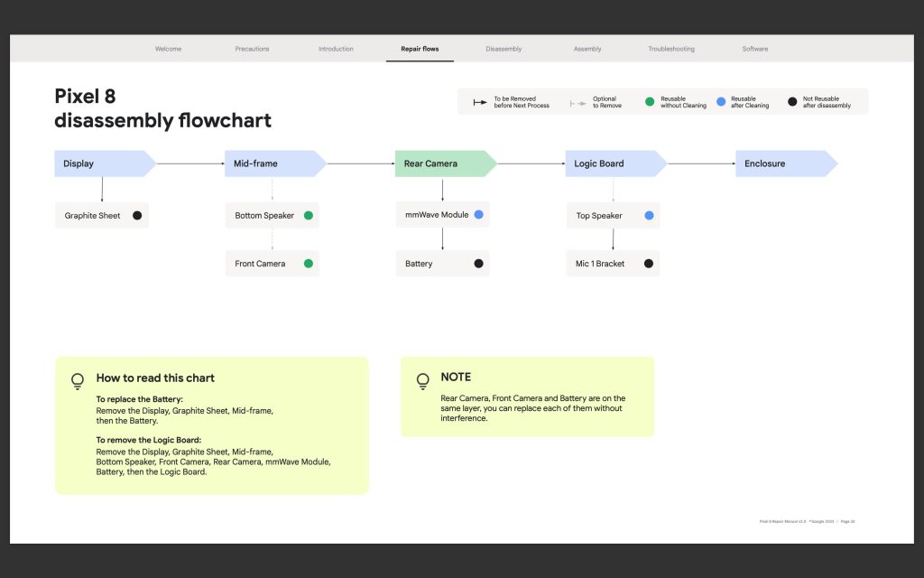Click the green Reusable without Cleaning legend dot
The width and height of the screenshot is (924, 578).
point(649,102)
